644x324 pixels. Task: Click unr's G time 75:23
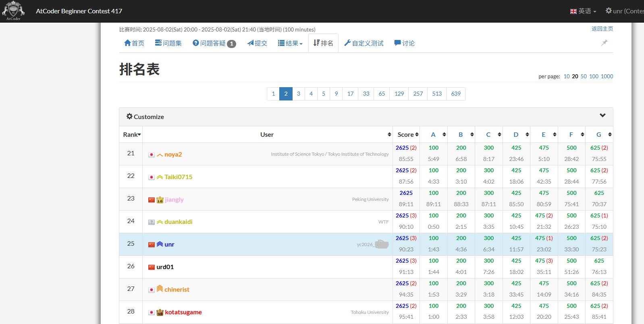[599, 249]
